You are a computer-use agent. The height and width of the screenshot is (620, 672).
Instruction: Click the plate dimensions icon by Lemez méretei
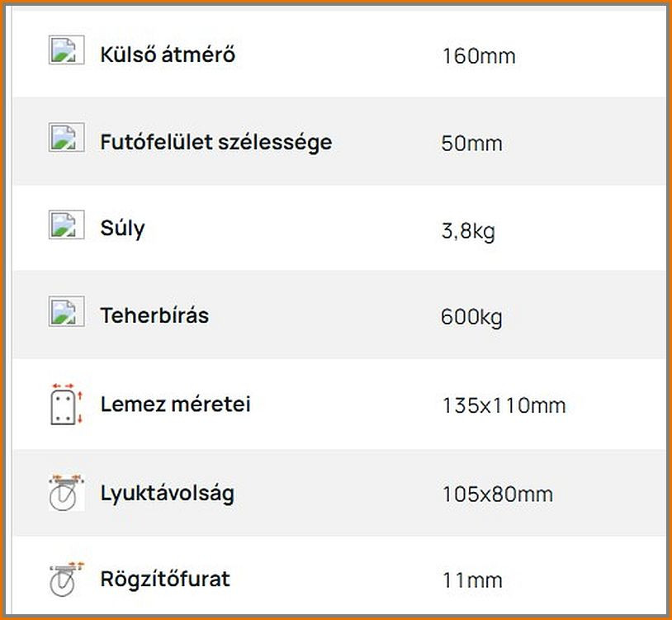coord(66,405)
